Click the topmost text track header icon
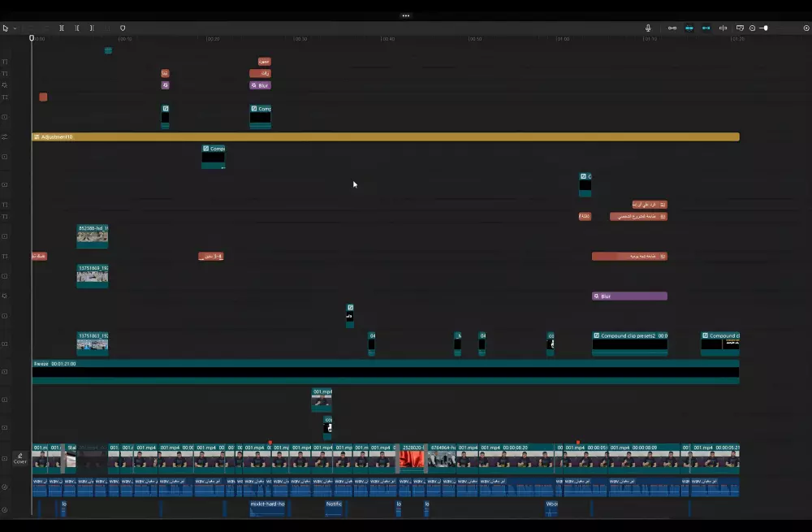 click(5, 62)
